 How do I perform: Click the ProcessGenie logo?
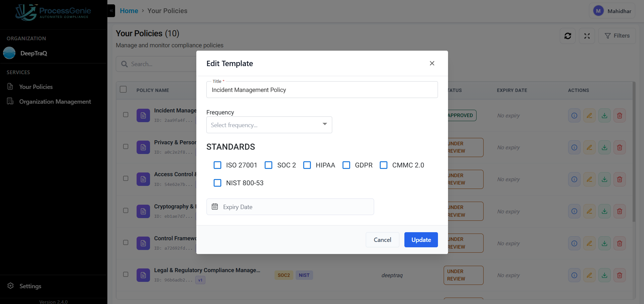click(x=54, y=12)
